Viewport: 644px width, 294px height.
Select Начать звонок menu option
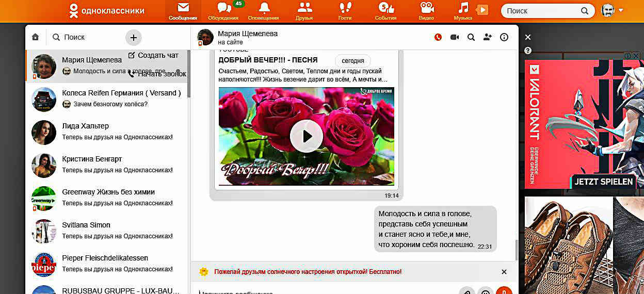(157, 74)
